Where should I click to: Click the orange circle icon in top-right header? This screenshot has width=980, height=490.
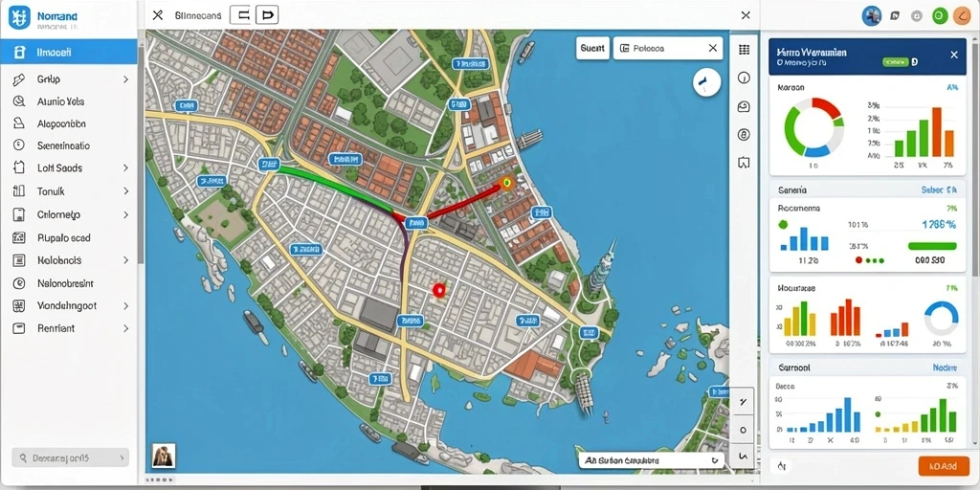pos(962,15)
